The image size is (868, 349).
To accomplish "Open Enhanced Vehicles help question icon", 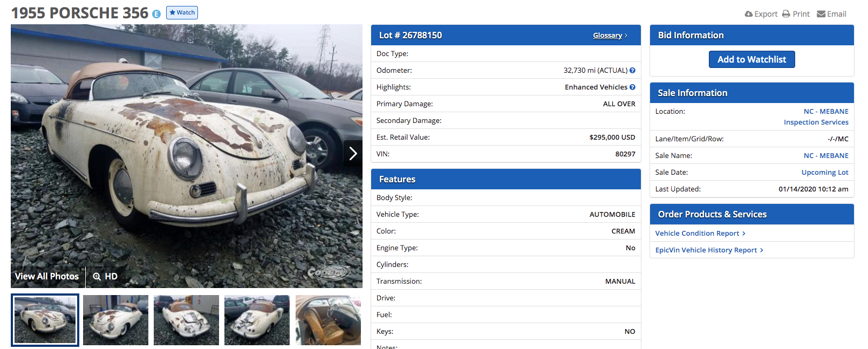I will pos(632,87).
